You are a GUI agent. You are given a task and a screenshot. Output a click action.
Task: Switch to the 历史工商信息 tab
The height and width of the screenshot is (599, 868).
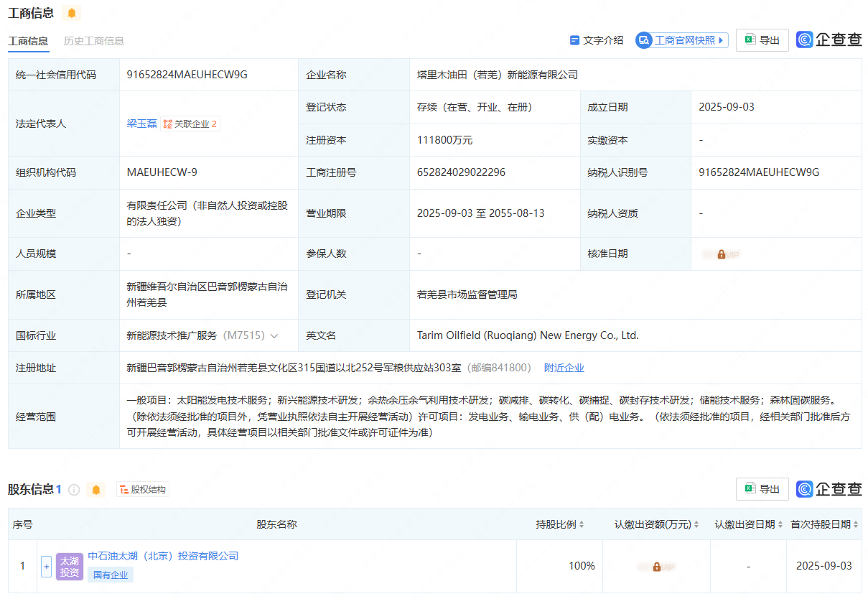pos(94,41)
